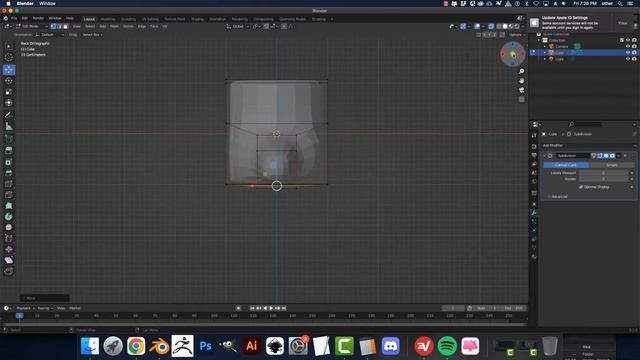The width and height of the screenshot is (640, 360).
Task: Click the zoom magnifier icon in the viewport
Action: (521, 71)
